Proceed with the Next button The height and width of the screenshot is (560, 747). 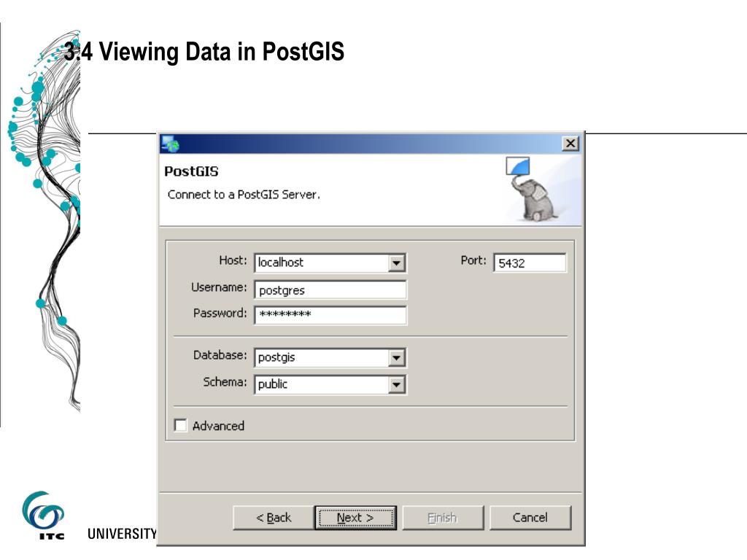coord(355,518)
